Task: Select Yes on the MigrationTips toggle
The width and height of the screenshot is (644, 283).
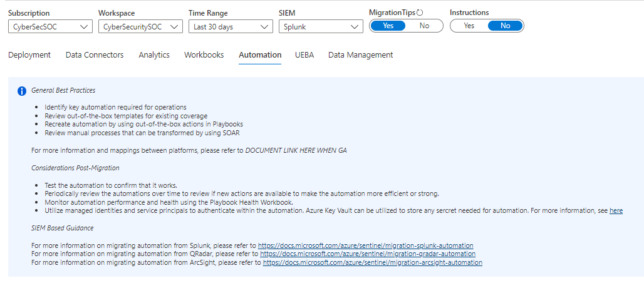Action: point(388,26)
